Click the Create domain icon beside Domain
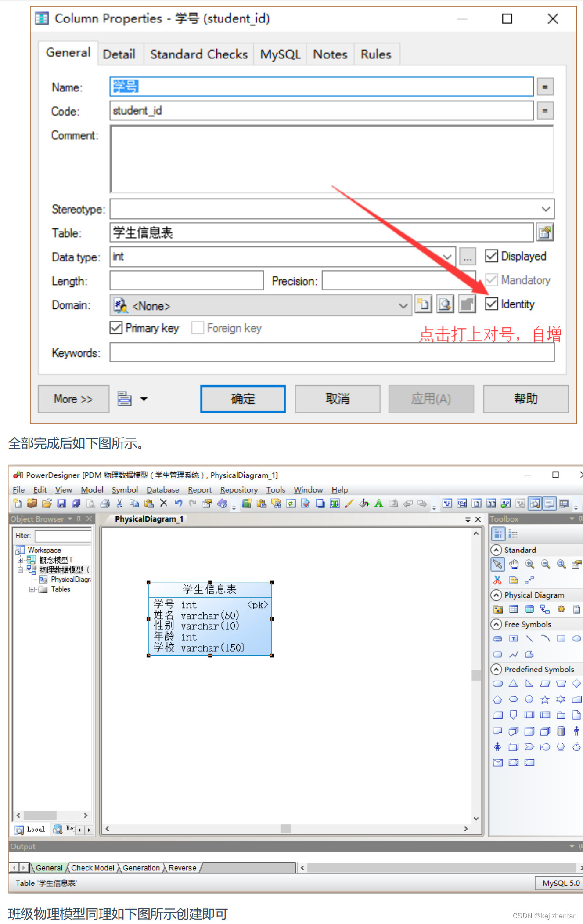This screenshot has width=583, height=924. tap(424, 304)
